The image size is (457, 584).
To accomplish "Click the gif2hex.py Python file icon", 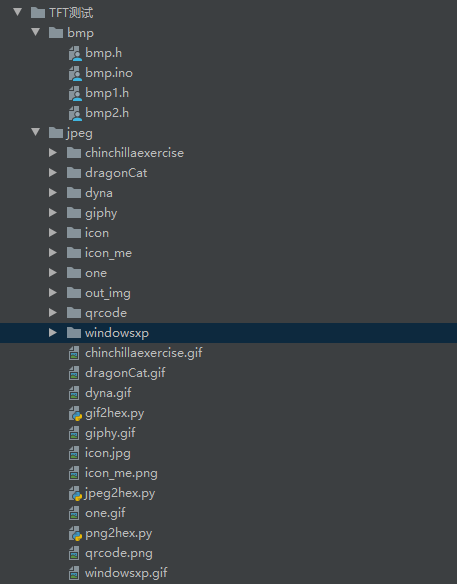I will 75,413.
